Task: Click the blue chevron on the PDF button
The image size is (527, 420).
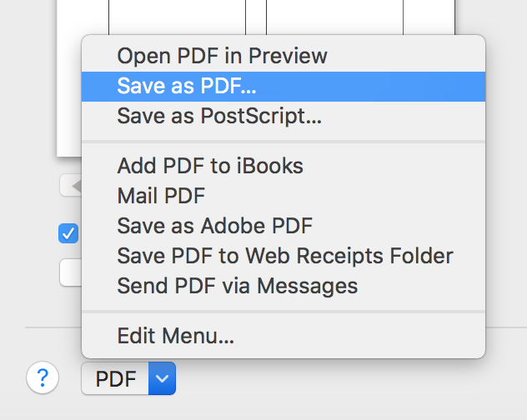Action: click(x=162, y=379)
